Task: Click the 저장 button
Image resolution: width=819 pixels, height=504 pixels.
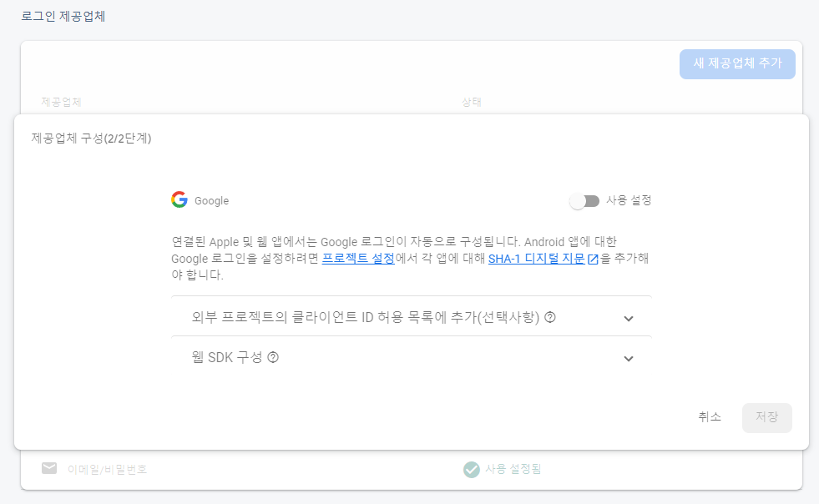Action: [x=766, y=417]
